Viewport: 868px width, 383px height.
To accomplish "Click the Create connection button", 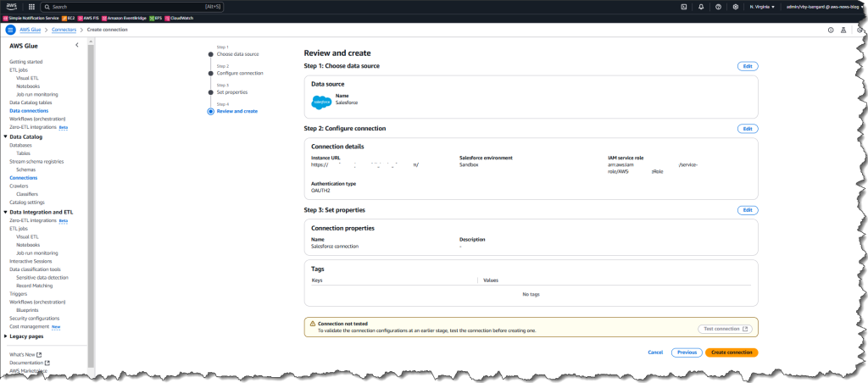I will [732, 352].
